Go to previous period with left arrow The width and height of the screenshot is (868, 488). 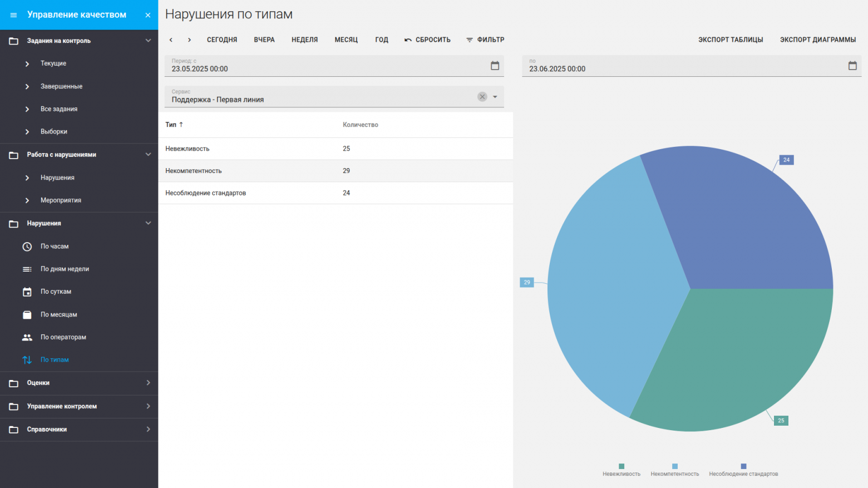(171, 40)
